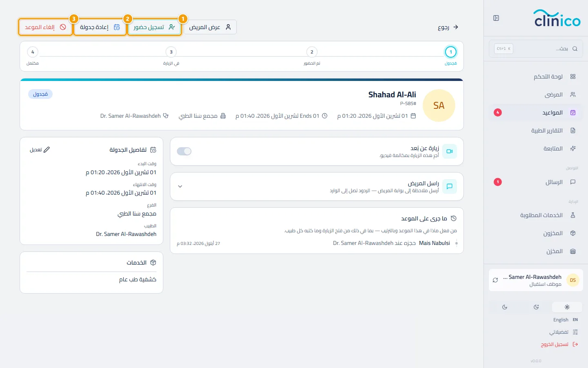Image resolution: width=588 pixels, height=368 pixels.
Task: Click the history clock icon by ما جرى
Action: 454,218
